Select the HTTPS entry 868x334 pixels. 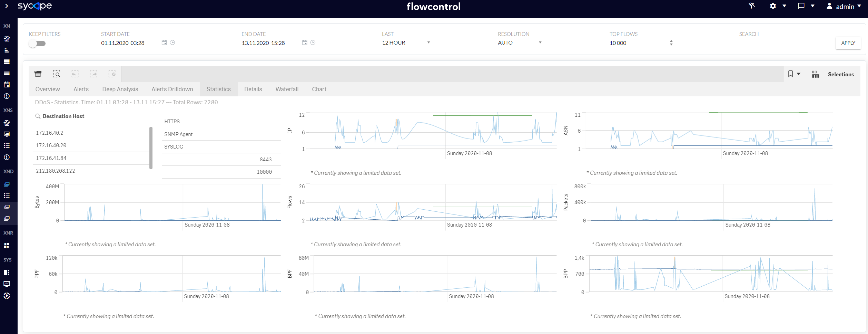point(221,122)
